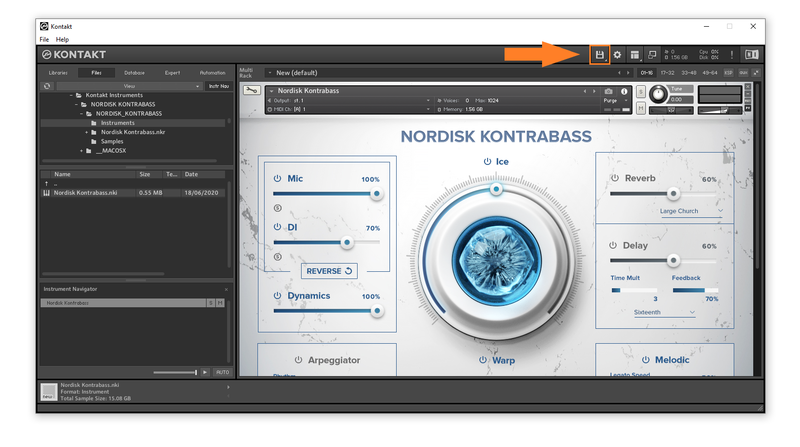Toggle the DI power button
The width and height of the screenshot is (800, 447).
[278, 227]
